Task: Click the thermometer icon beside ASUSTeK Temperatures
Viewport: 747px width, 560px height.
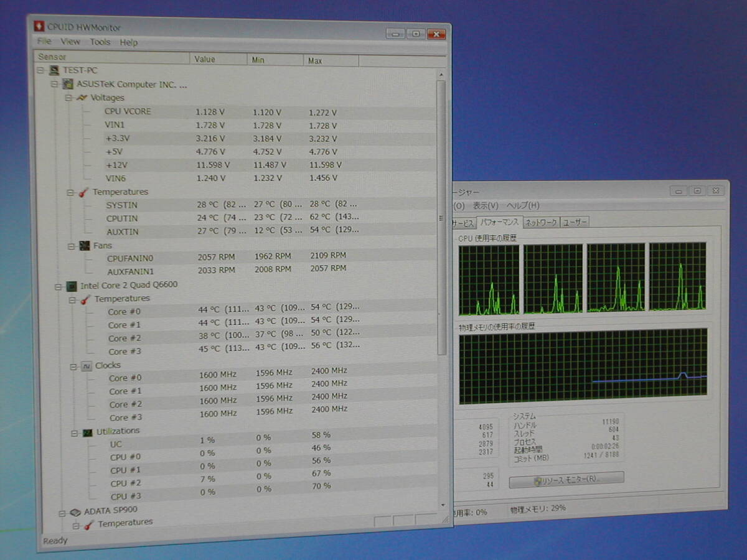Action: click(x=83, y=192)
